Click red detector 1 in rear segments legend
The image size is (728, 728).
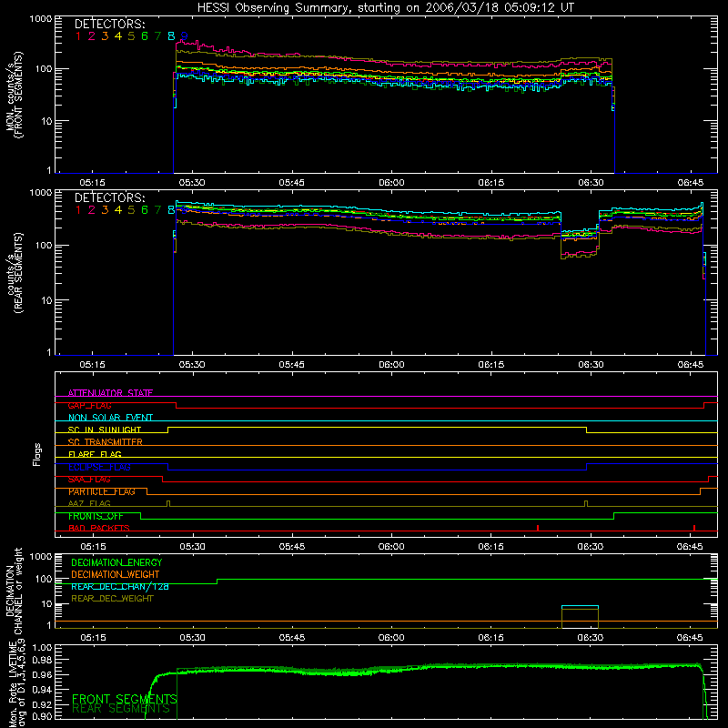click(x=78, y=210)
